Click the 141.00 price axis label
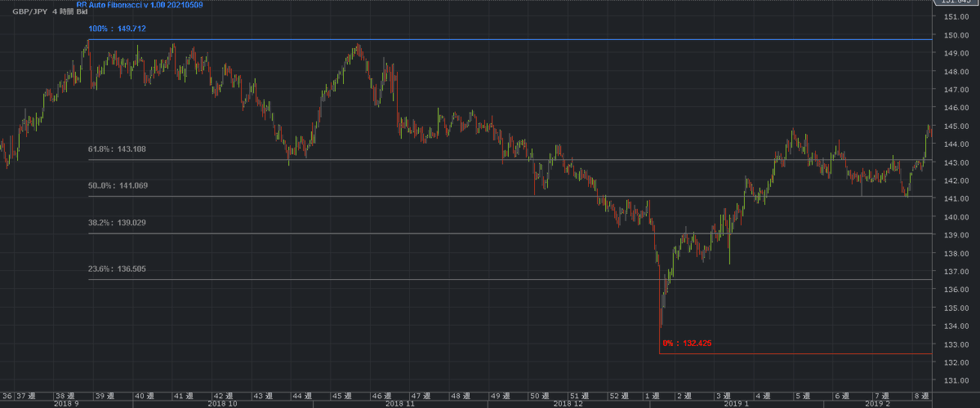This screenshot has height=408, width=980. click(x=955, y=199)
